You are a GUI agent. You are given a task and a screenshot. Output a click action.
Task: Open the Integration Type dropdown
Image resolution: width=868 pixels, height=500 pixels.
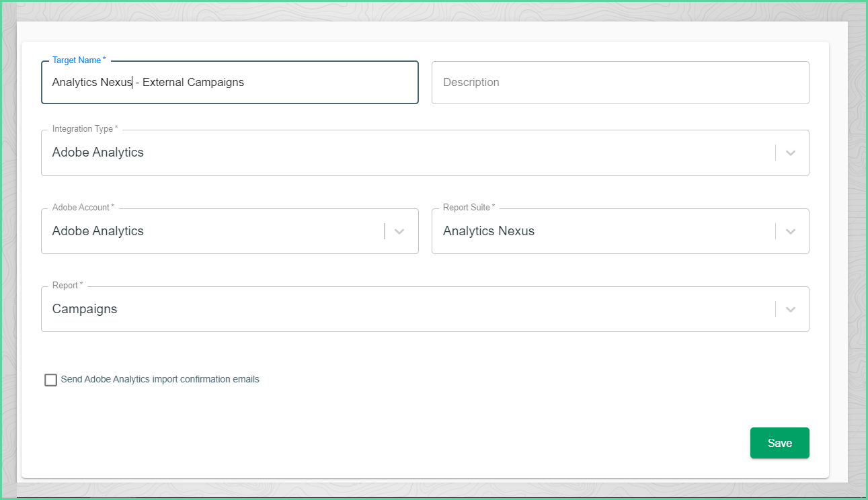point(425,153)
